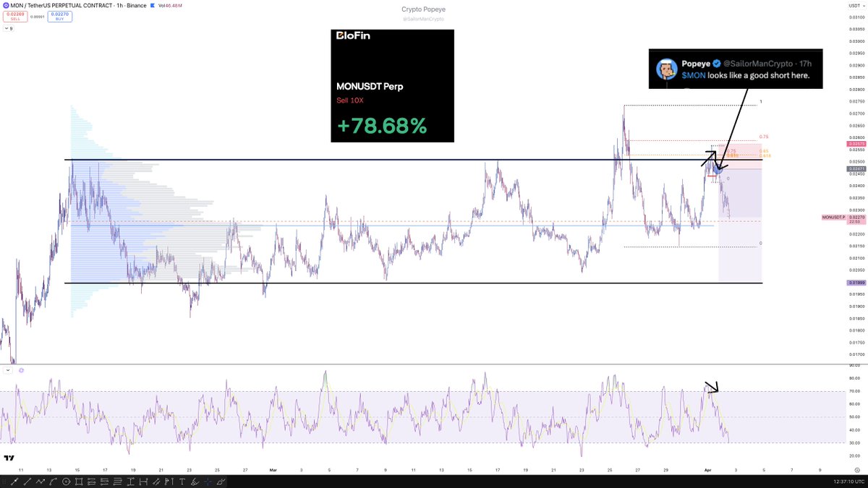The height and width of the screenshot is (488, 868).
Task: Click the TradingView logo in corner
Action: tap(10, 458)
